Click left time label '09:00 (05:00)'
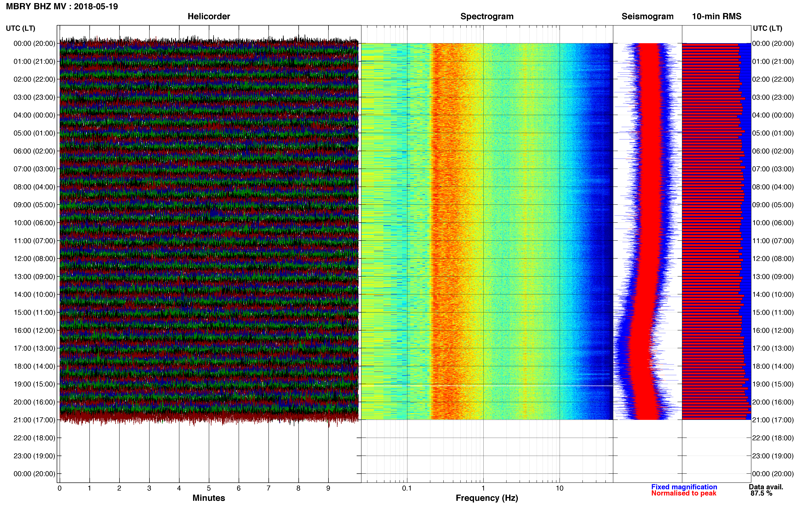 coord(34,205)
